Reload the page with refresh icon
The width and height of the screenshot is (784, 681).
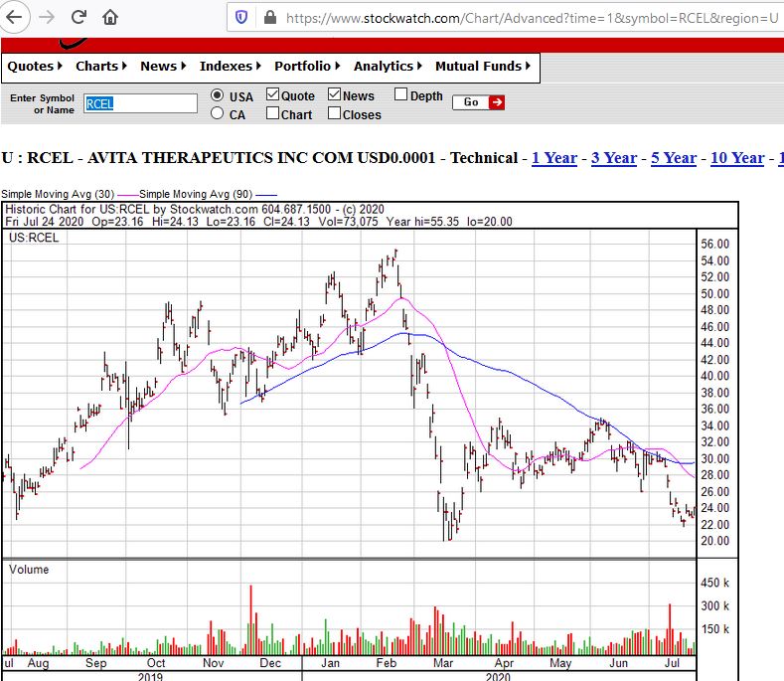(78, 18)
